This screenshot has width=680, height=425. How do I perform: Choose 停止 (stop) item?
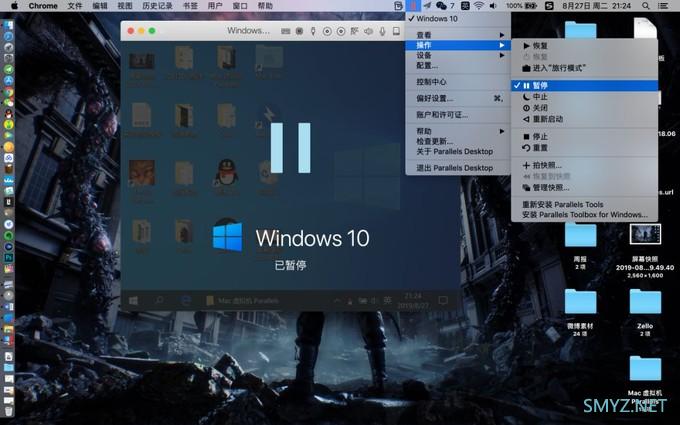tap(585, 137)
